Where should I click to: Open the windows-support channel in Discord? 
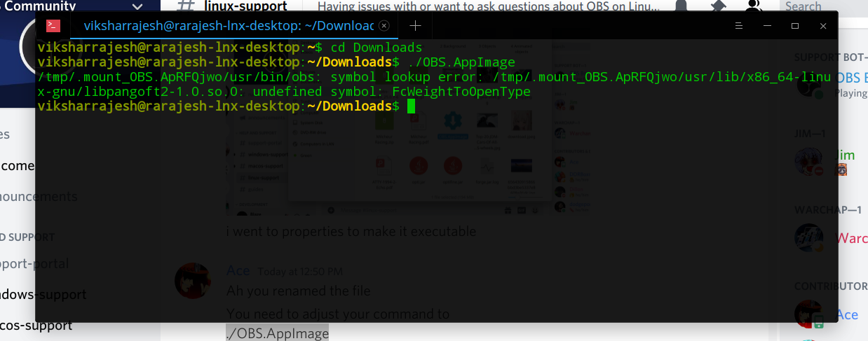tap(43, 295)
